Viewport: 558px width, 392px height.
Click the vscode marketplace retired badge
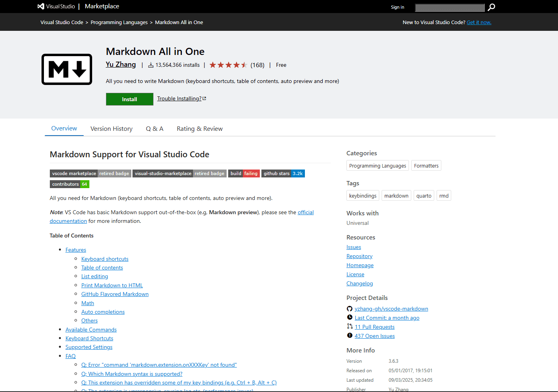coord(90,173)
